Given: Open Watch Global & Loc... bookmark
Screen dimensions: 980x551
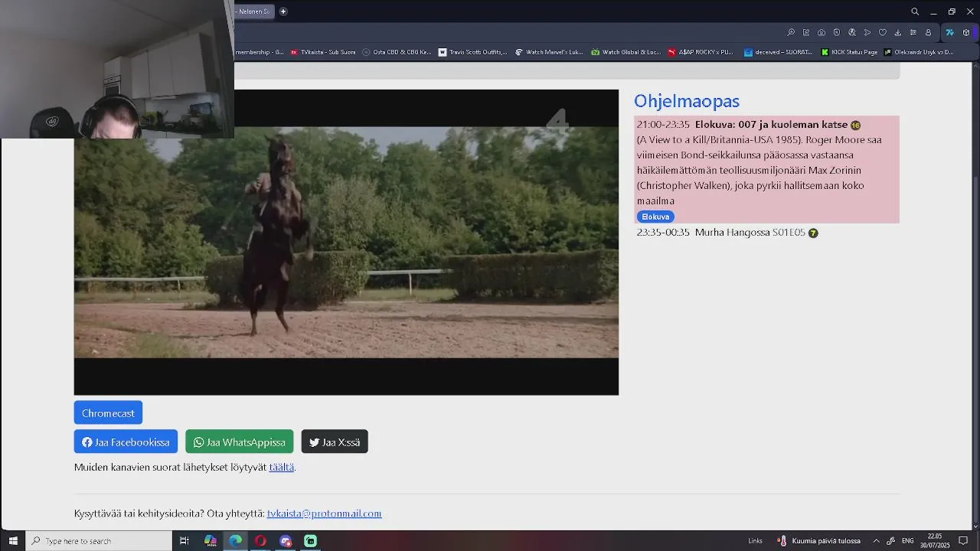Looking at the screenshot, I should (x=626, y=52).
